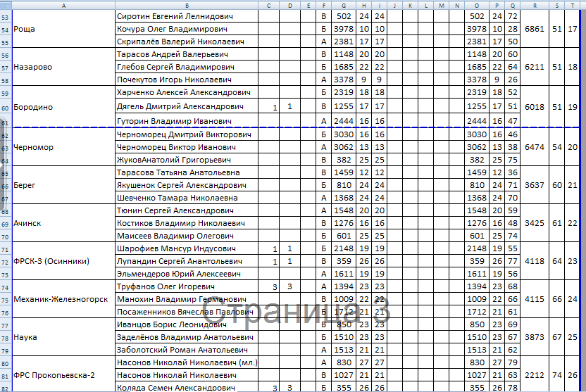586x392 pixels.
Task: Select 'Черноморец Дмитрий Викторович' cell
Action: (187, 134)
